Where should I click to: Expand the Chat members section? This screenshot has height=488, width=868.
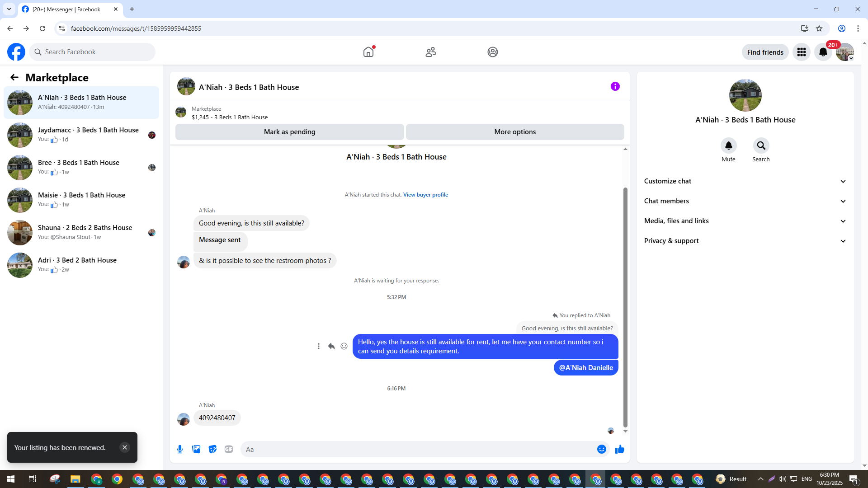(x=745, y=201)
